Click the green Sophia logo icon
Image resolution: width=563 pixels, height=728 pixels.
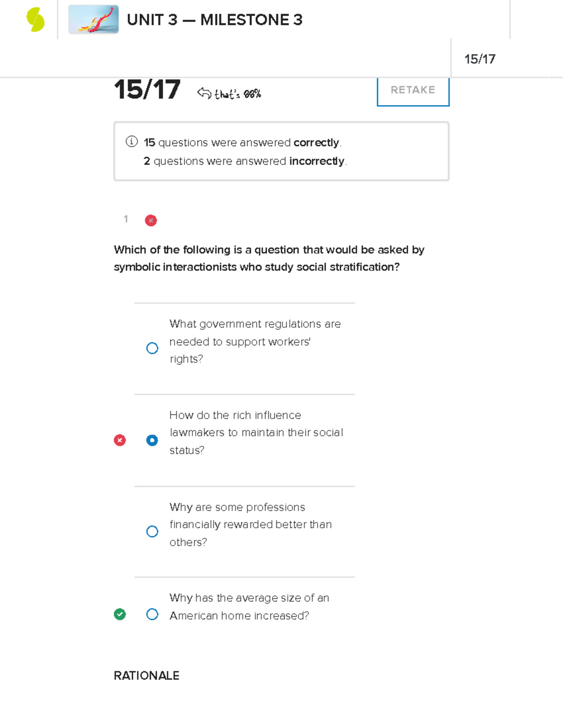coord(35,20)
